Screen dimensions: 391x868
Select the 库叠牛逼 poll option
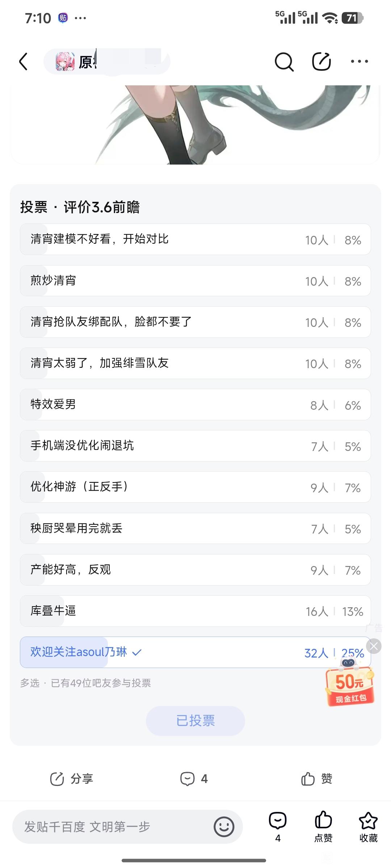click(195, 611)
